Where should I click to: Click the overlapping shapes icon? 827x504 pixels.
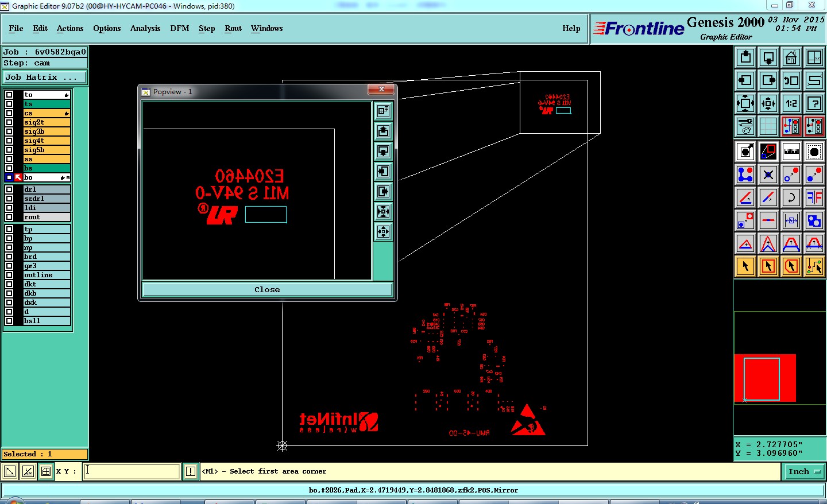814,220
